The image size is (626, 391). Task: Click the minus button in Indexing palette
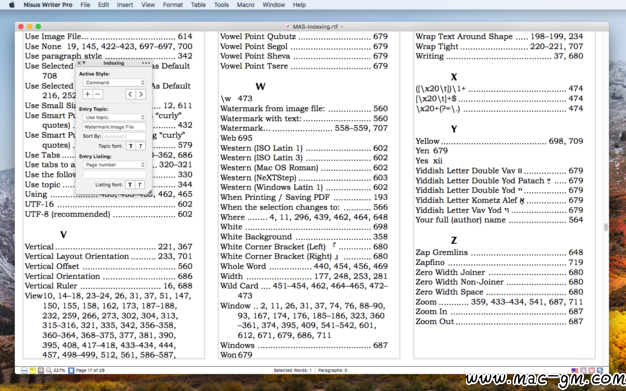click(x=98, y=94)
